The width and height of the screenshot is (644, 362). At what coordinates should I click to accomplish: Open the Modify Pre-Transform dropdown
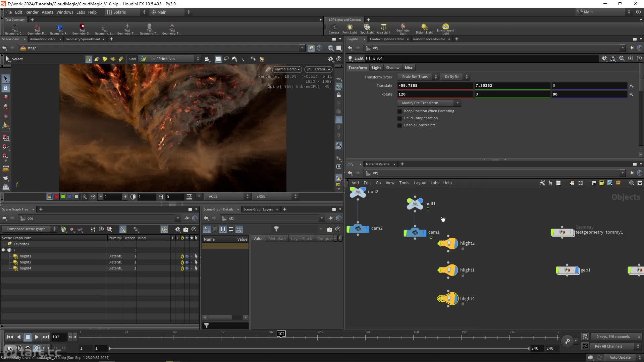point(429,103)
